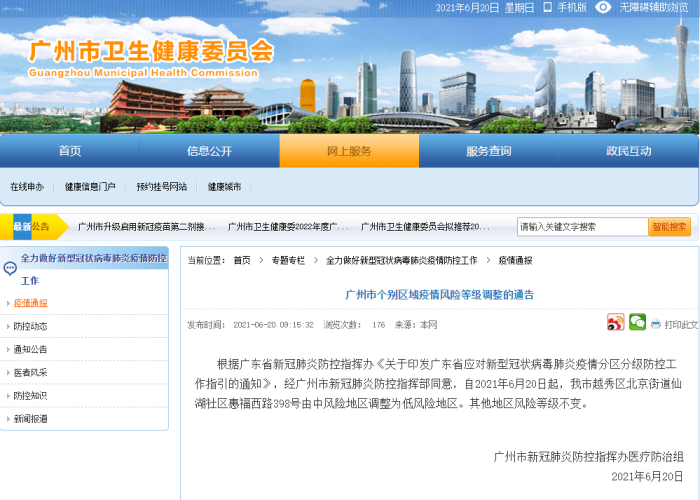Screen dimensions: 700x500
Task: Open the 在线申办 submenu link
Action: (27, 187)
